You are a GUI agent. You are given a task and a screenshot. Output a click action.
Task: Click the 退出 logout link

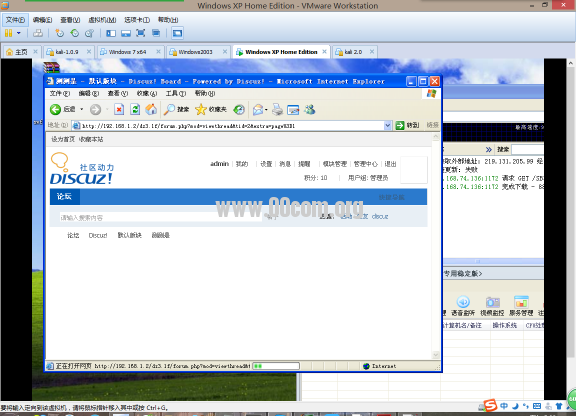(x=390, y=164)
